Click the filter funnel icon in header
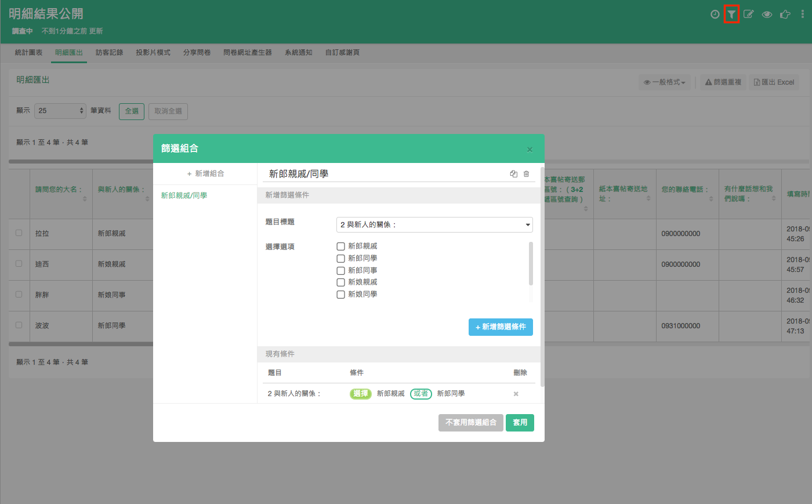This screenshot has width=812, height=504. 731,14
